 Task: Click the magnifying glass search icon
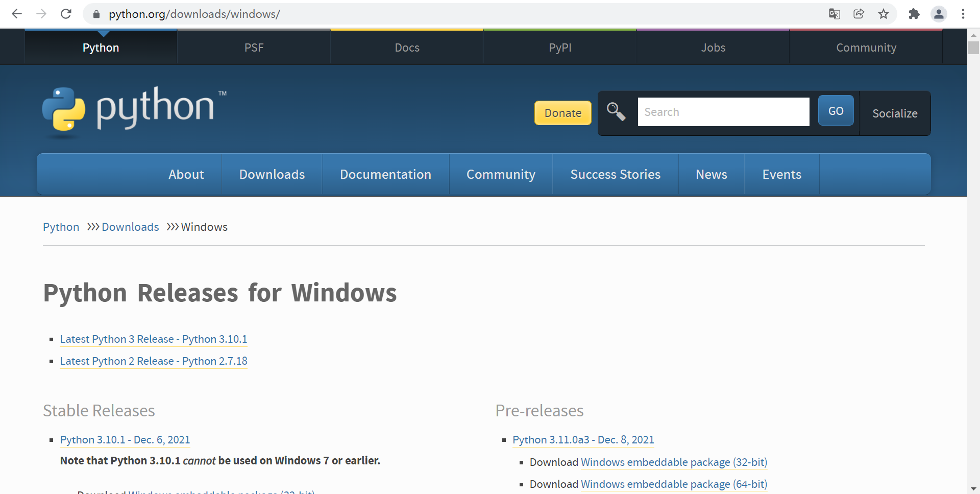coord(616,111)
